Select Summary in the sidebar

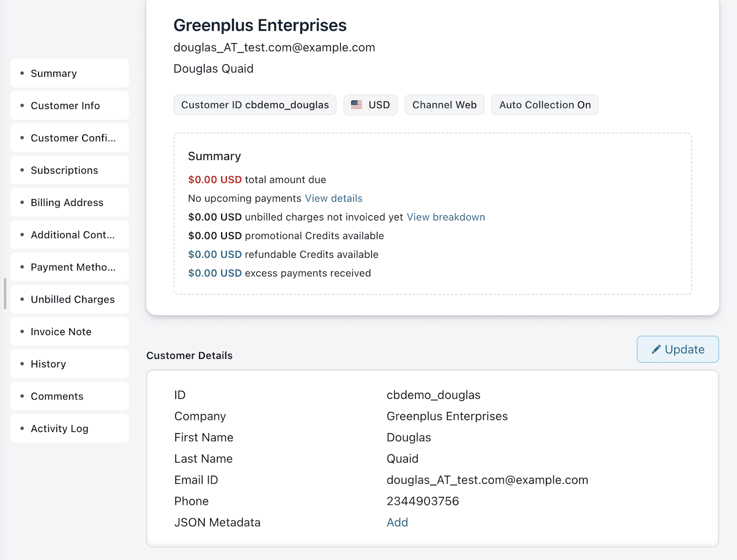[x=53, y=73]
